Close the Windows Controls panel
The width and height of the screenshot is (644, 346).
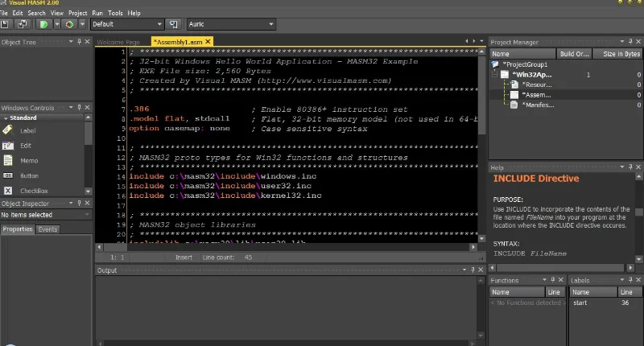tap(87, 107)
